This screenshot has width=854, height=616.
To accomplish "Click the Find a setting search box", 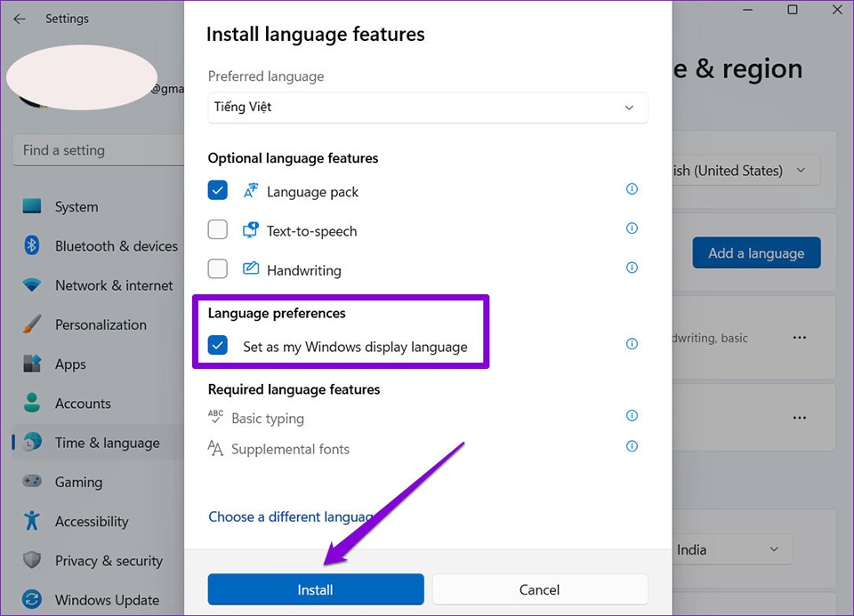I will point(98,150).
